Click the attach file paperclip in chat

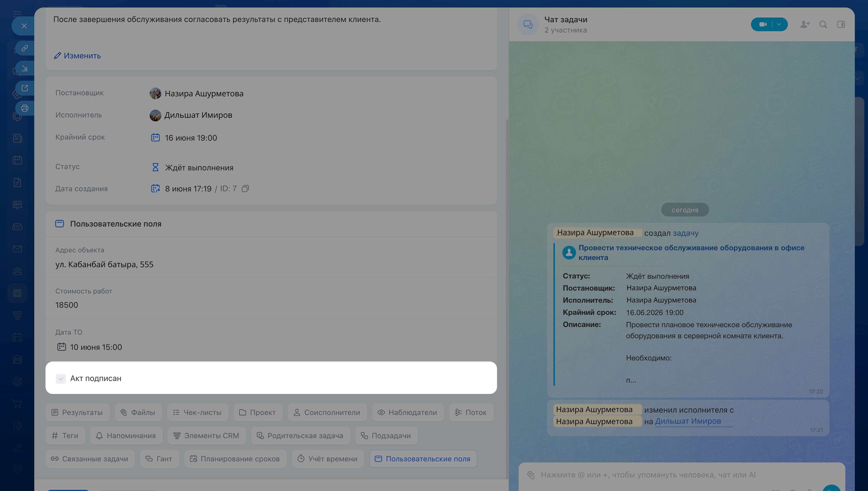point(531,475)
